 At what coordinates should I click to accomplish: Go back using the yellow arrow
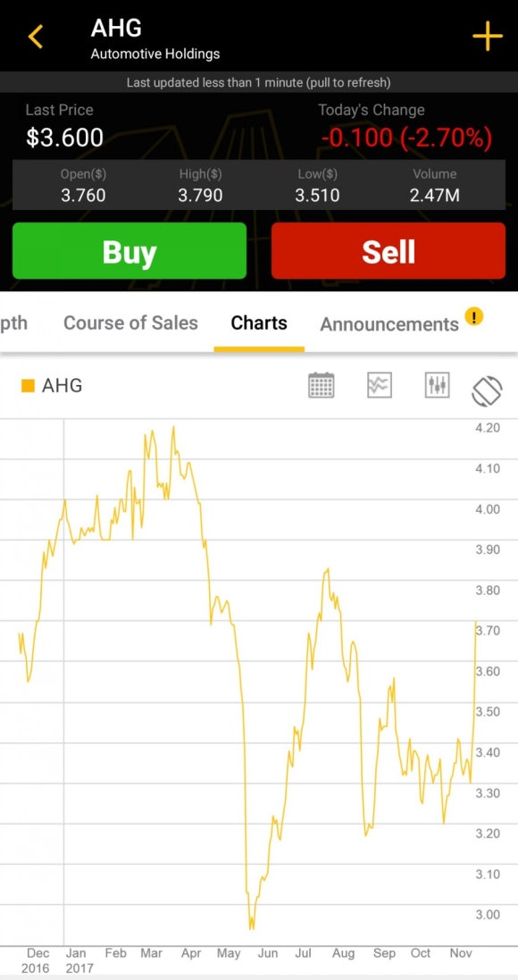pos(35,37)
